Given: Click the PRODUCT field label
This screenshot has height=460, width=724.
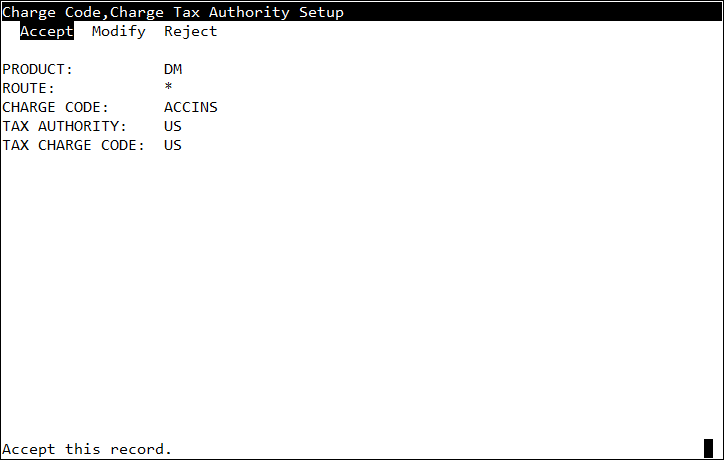Looking at the screenshot, I should tap(38, 69).
